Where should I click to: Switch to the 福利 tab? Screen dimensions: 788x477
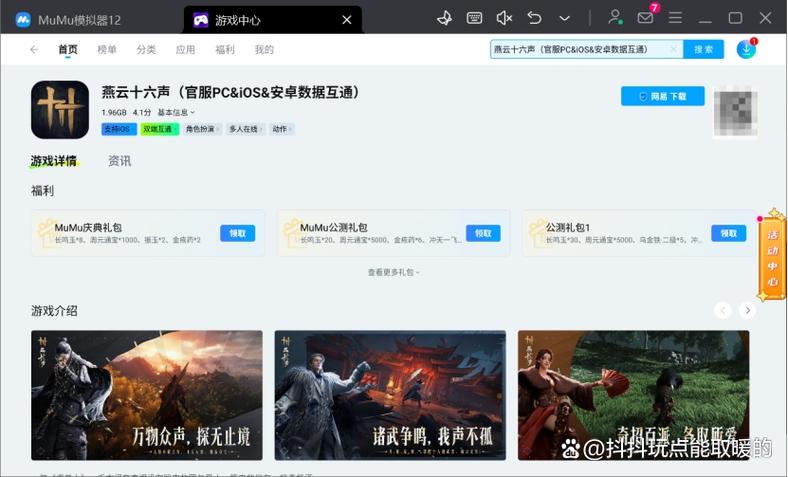point(225,49)
